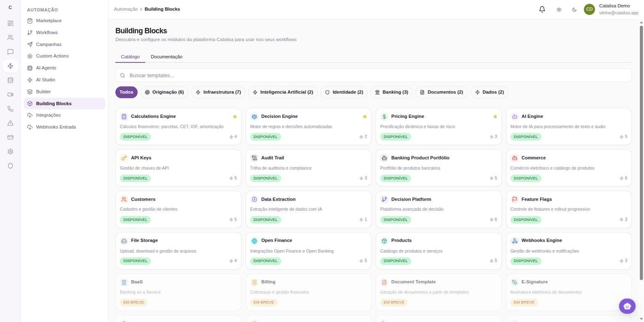The image size is (644, 322).
Task: Click the Buscar templates search field
Action: point(373,75)
